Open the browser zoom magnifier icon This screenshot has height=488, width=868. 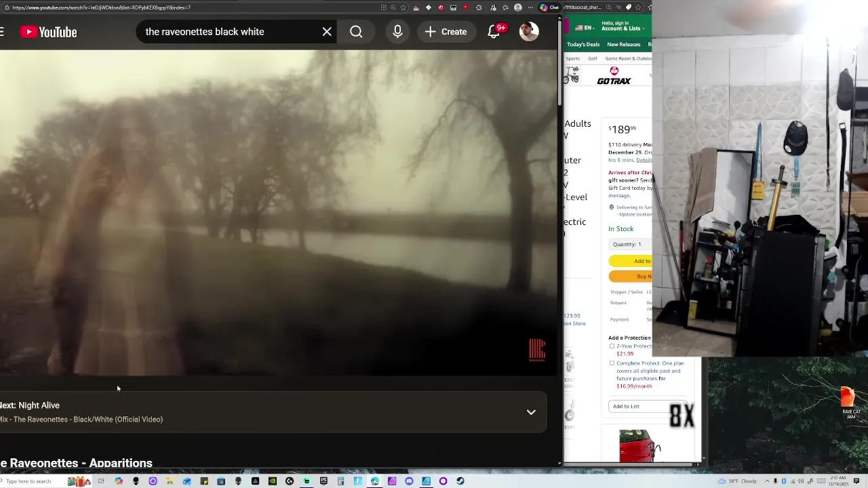393,7
